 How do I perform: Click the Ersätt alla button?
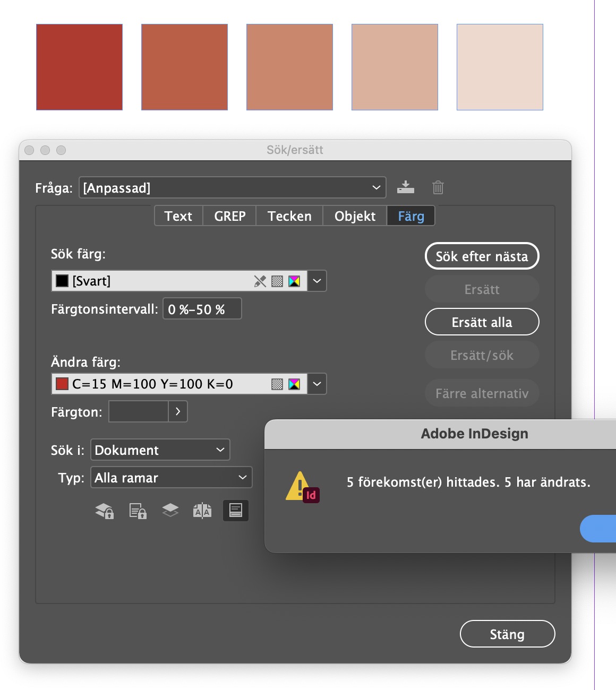coord(481,322)
